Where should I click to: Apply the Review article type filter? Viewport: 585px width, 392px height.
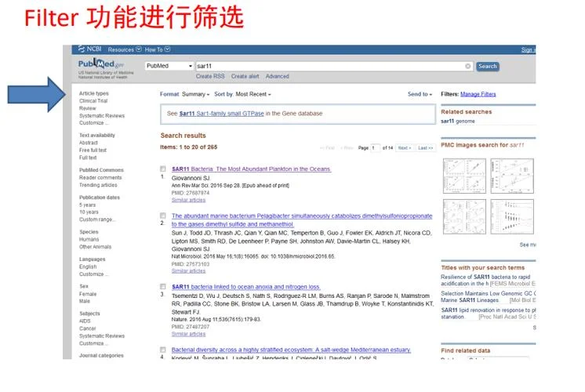click(x=87, y=108)
